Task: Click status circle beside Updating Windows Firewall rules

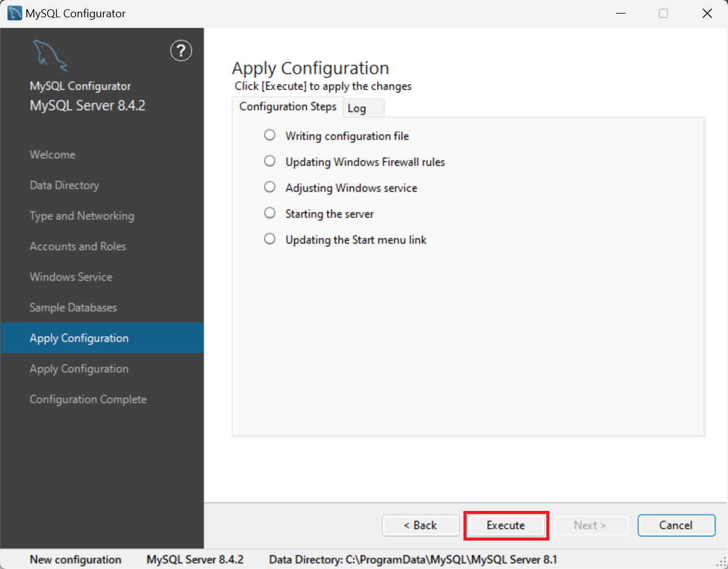Action: (269, 161)
